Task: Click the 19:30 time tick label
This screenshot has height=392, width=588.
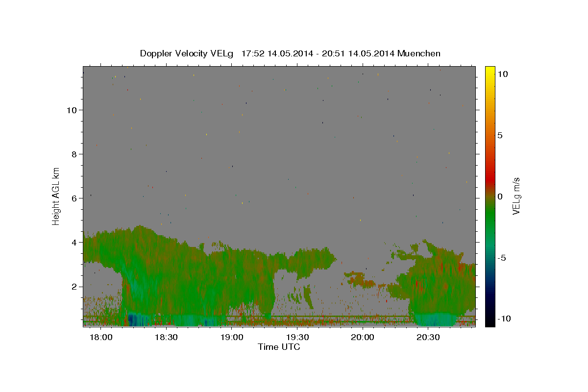Action: pos(297,338)
